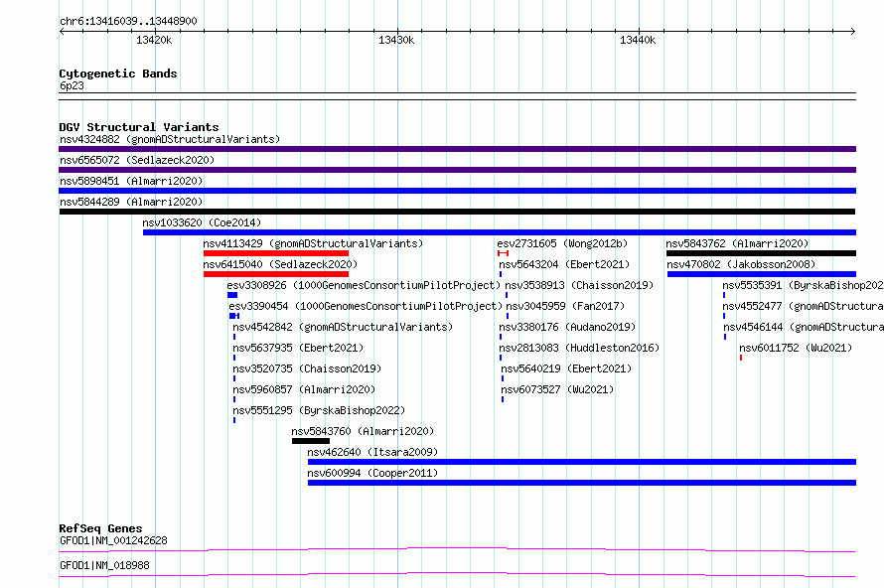
Task: Click the red nsv6011752 Wu2021 marker
Action: tap(741, 358)
